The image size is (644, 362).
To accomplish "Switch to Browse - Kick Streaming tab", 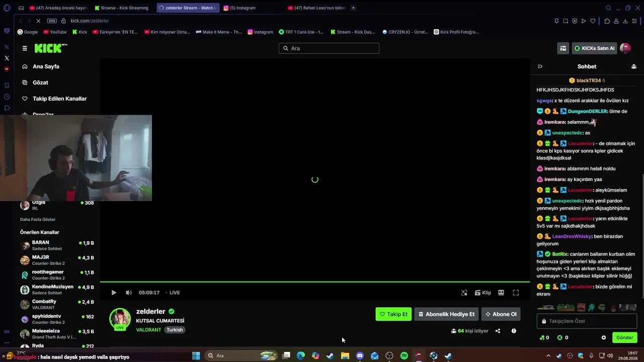I will [x=122, y=8].
